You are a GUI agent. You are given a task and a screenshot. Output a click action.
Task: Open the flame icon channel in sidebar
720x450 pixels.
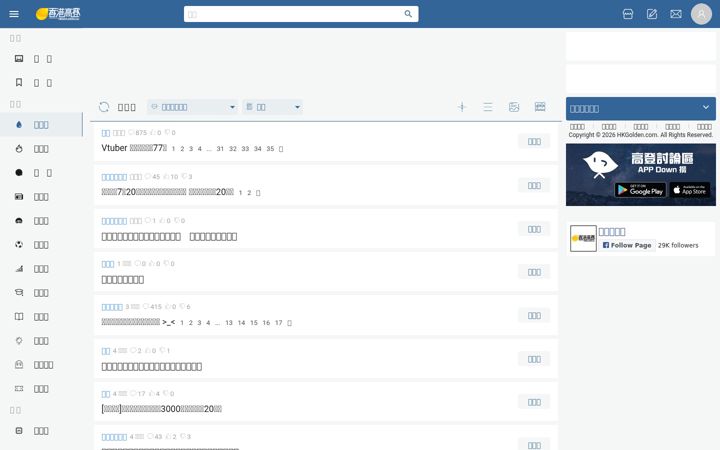[x=41, y=149]
